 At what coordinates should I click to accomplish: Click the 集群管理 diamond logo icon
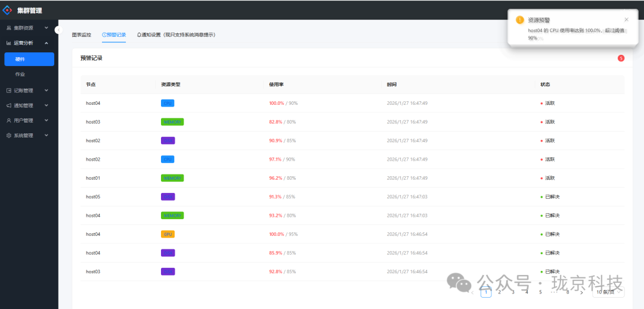[8, 10]
